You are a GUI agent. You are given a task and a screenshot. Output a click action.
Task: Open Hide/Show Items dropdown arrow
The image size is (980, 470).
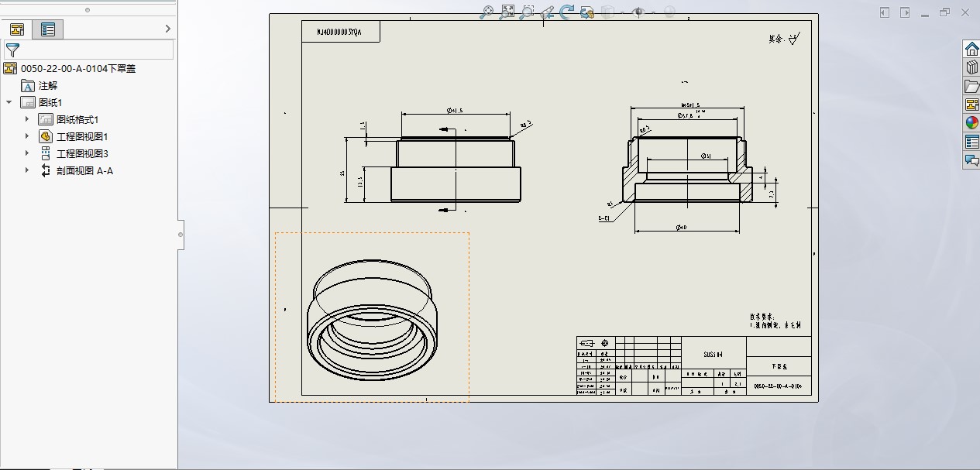click(653, 12)
